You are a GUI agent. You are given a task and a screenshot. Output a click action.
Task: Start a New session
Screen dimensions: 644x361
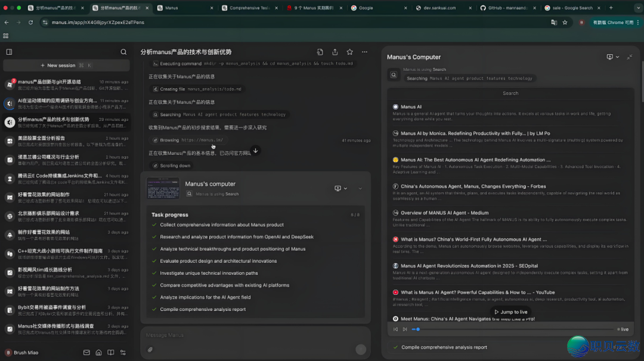click(66, 65)
